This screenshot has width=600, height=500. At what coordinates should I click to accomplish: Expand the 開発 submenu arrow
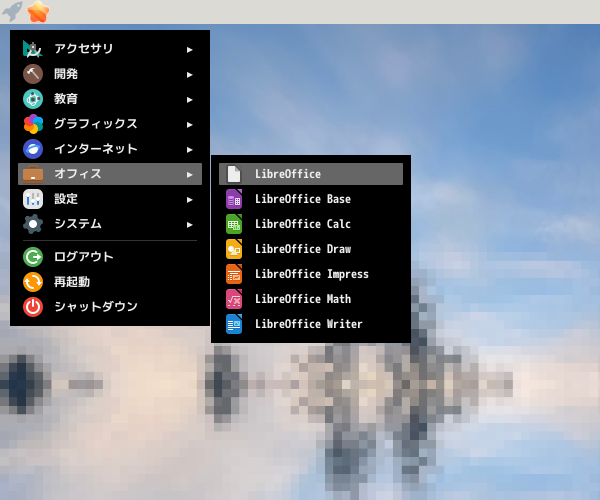(x=189, y=75)
